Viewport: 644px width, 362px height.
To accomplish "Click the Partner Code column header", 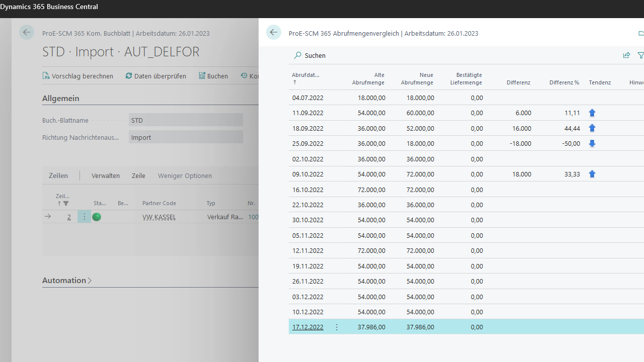I will click(x=159, y=203).
